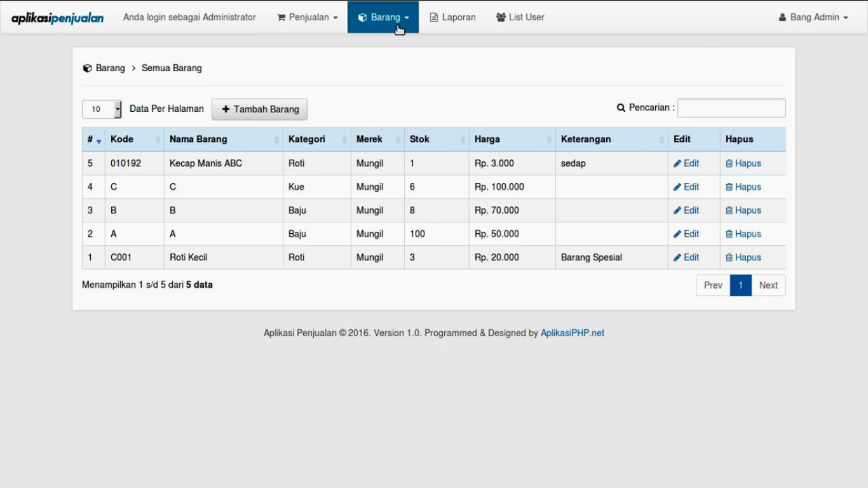Click pencil edit icon for Kecap Manis ABC

pos(677,163)
